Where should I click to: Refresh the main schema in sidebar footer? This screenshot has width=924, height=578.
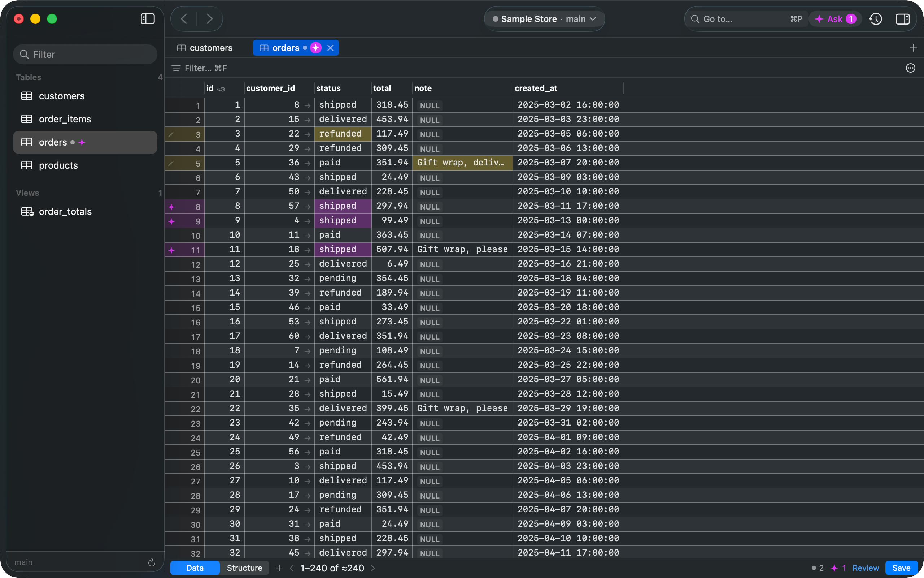click(x=151, y=562)
